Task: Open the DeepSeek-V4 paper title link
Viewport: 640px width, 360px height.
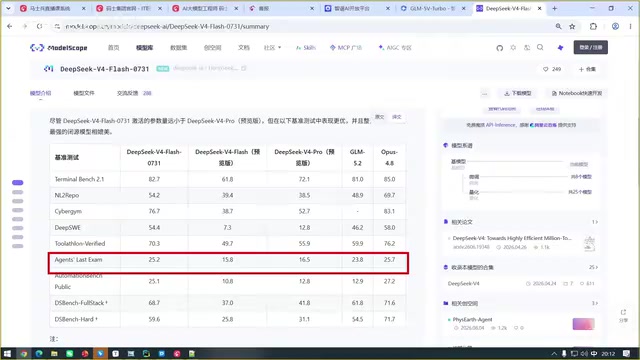Action: pos(512,238)
